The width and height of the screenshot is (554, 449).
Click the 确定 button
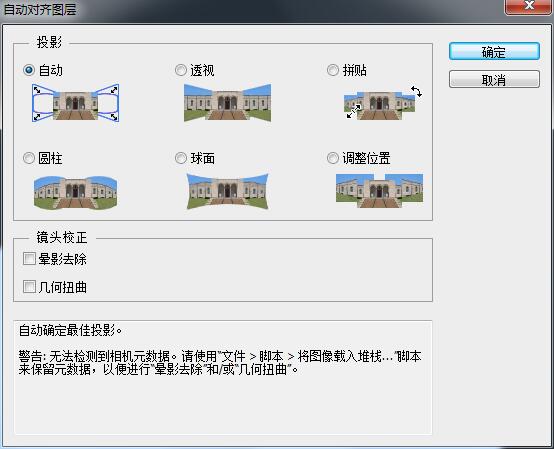[494, 52]
